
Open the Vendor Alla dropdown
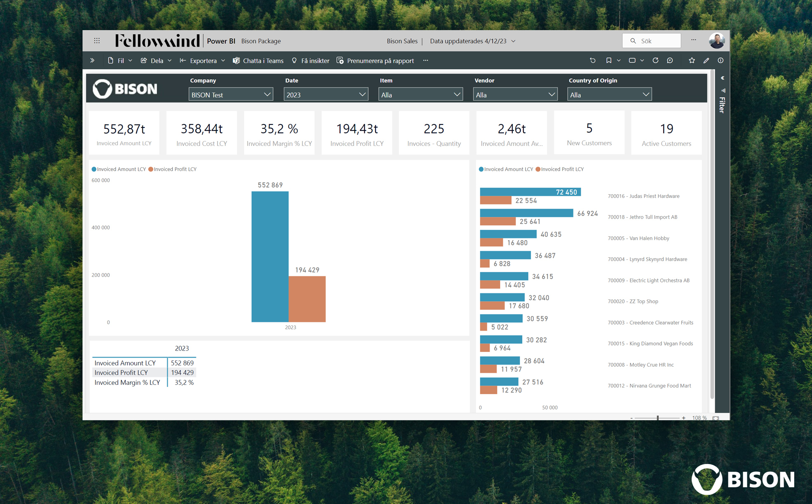[515, 94]
